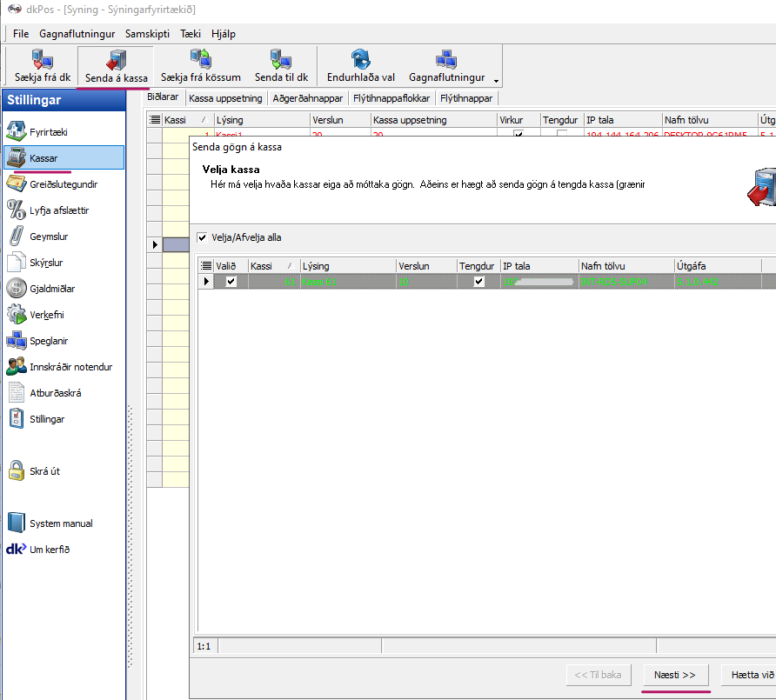The image size is (776, 700).
Task: Select Greiðslutegundir in the sidebar
Action: [63, 184]
